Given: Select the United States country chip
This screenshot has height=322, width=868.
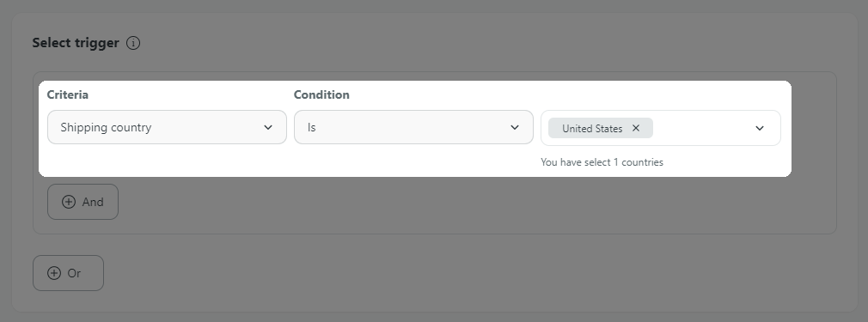Looking at the screenshot, I should click(x=592, y=128).
